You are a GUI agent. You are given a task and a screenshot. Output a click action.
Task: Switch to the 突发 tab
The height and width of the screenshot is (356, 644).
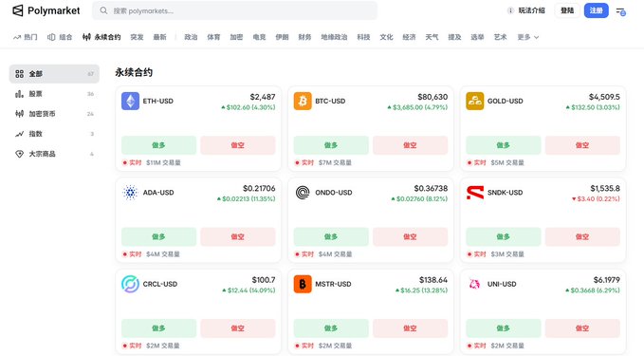tap(137, 37)
